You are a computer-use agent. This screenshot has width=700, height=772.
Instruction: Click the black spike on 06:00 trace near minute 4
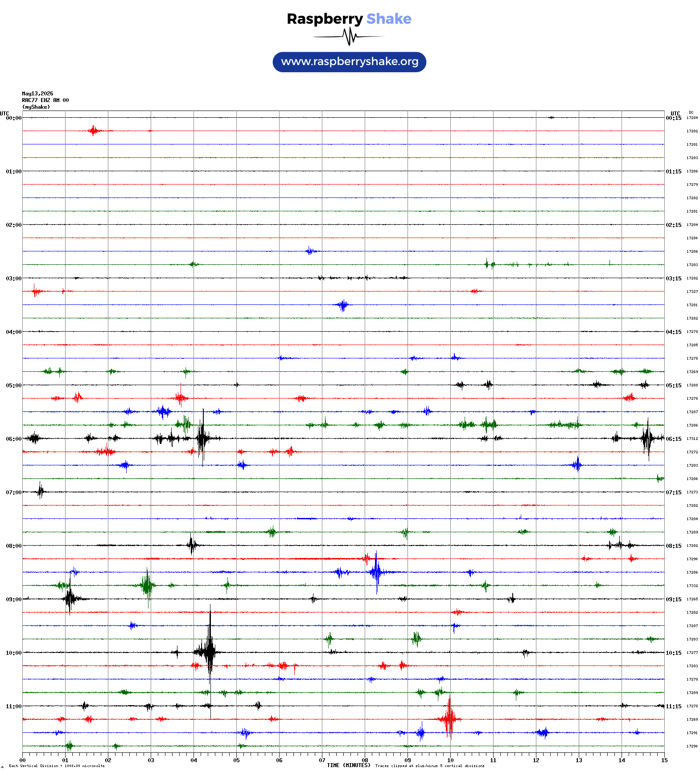(202, 438)
